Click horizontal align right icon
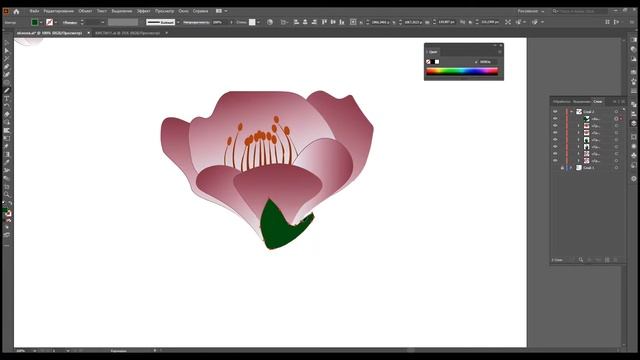Viewport: 640px width, 360px height. [314, 22]
